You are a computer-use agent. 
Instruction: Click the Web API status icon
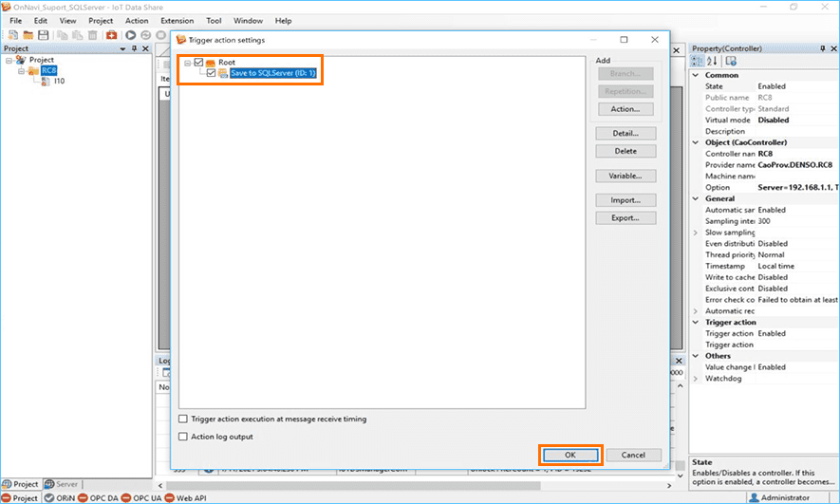(x=169, y=498)
